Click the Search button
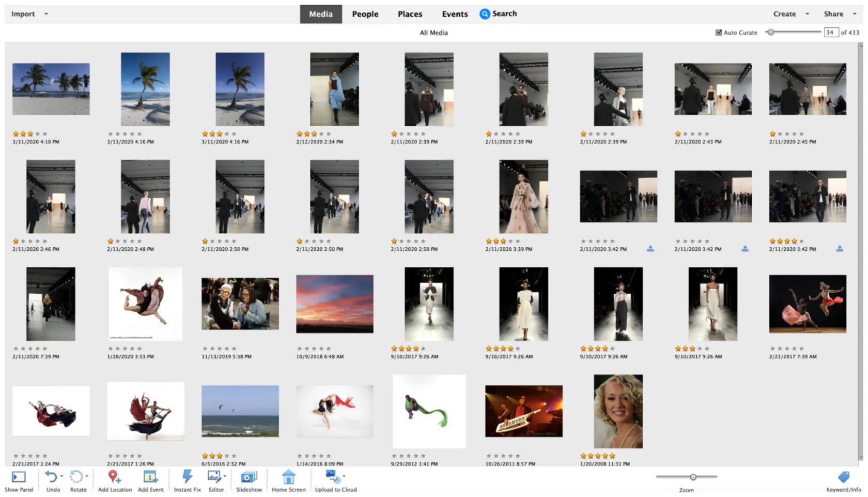The width and height of the screenshot is (868, 497). [498, 14]
